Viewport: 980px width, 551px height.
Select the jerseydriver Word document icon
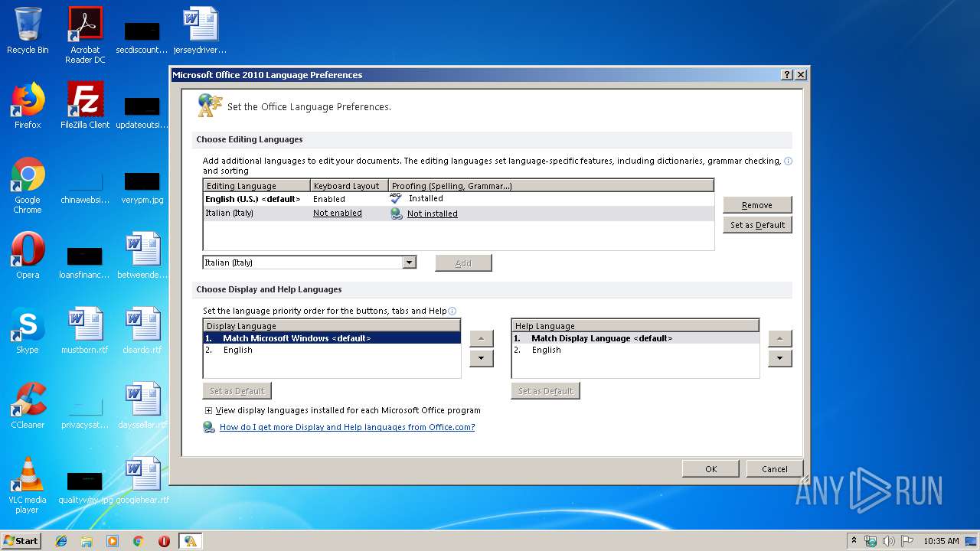(x=200, y=31)
